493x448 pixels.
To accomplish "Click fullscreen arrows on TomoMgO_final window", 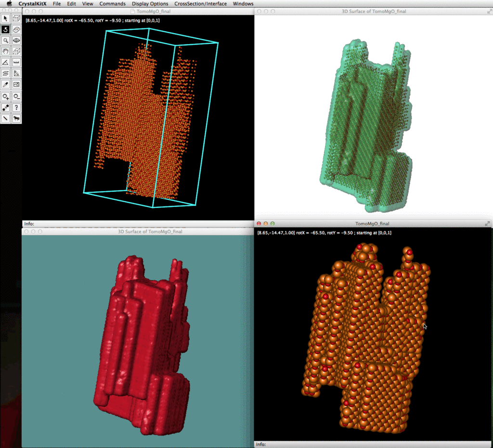I will point(488,224).
